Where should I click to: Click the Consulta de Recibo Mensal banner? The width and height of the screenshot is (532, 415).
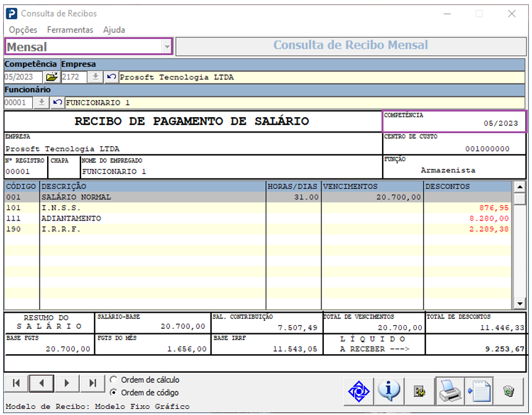pyautogui.click(x=351, y=45)
